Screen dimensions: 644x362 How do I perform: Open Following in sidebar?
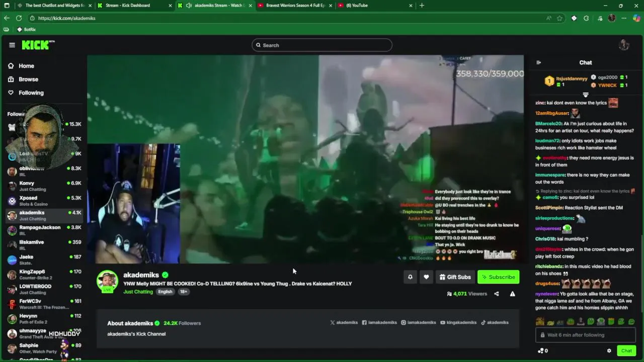pos(26,93)
